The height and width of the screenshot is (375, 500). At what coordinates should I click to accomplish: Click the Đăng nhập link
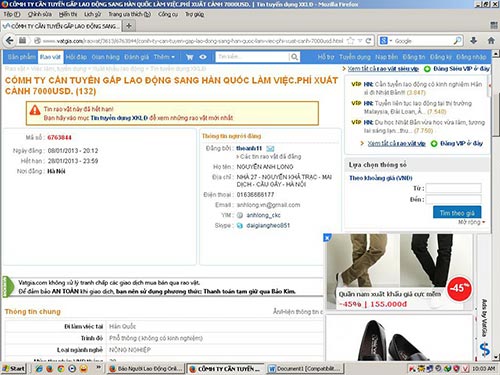pyautogui.click(x=471, y=57)
